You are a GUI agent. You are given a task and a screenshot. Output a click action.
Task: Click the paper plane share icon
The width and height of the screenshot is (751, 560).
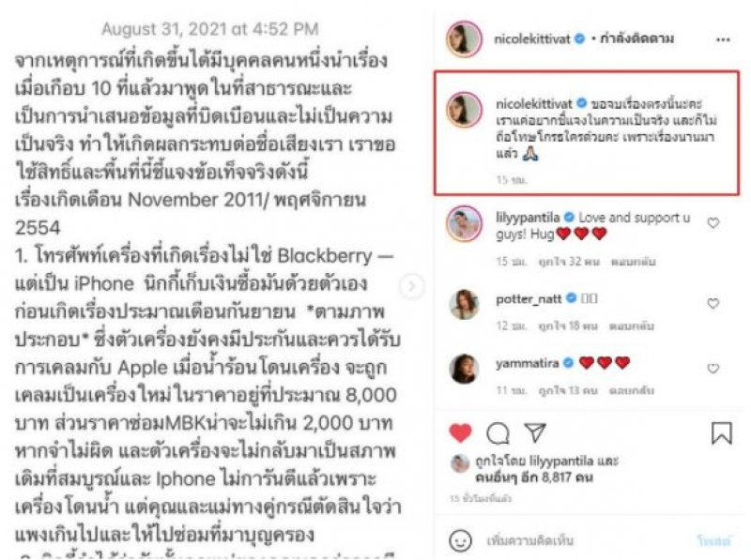coord(535,432)
